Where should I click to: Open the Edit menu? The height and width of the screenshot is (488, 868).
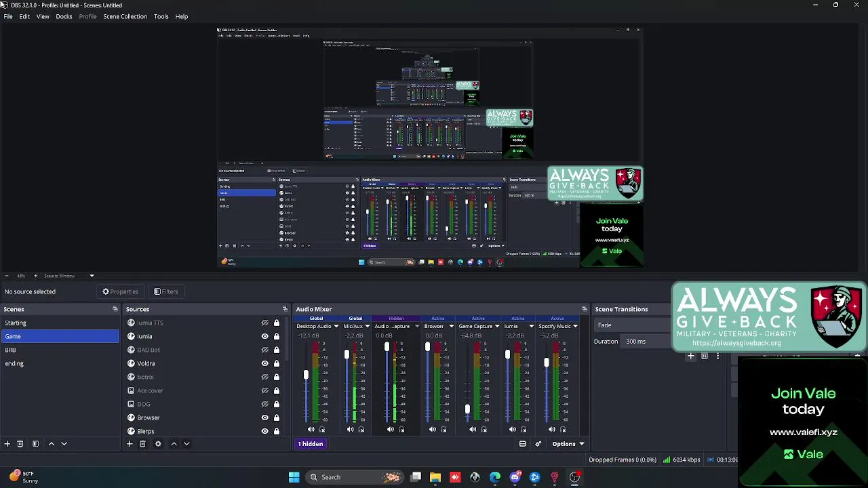(x=24, y=16)
